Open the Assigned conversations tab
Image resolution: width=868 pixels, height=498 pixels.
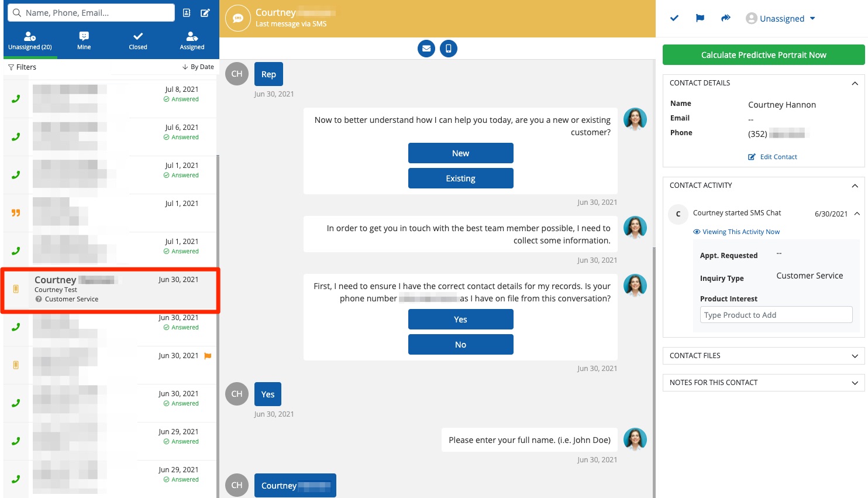(x=192, y=40)
